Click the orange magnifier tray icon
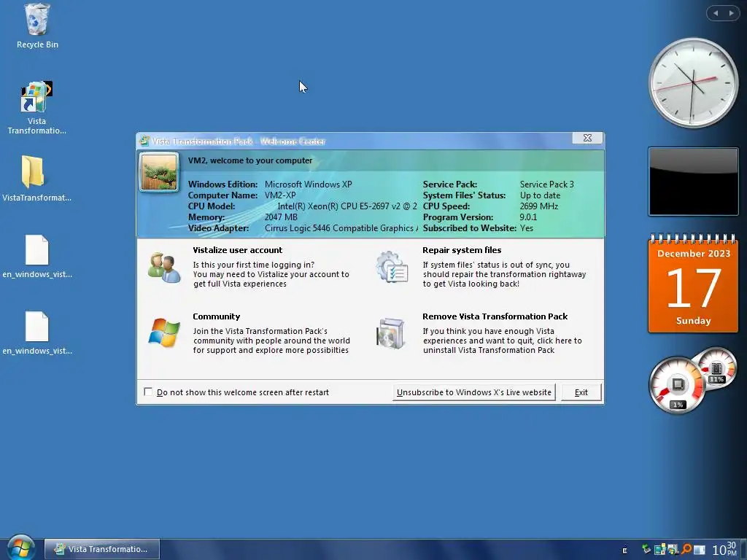 point(686,550)
